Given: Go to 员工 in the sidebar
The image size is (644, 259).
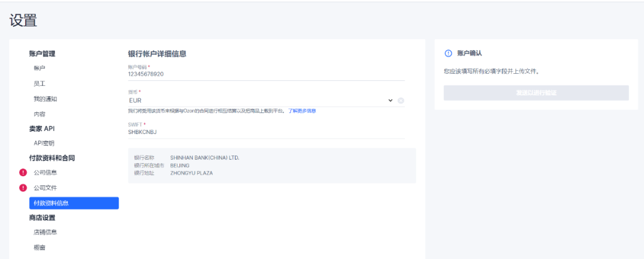Looking at the screenshot, I should point(39,84).
